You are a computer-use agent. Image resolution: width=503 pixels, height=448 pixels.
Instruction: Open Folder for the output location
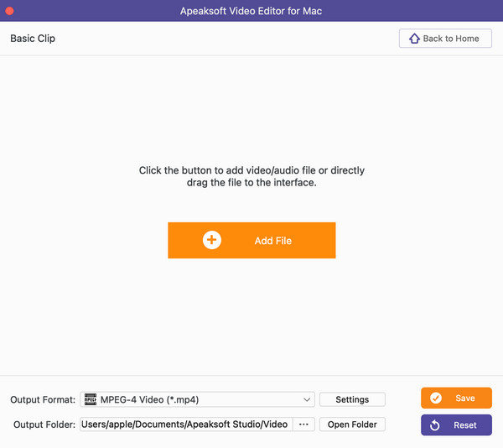352,425
